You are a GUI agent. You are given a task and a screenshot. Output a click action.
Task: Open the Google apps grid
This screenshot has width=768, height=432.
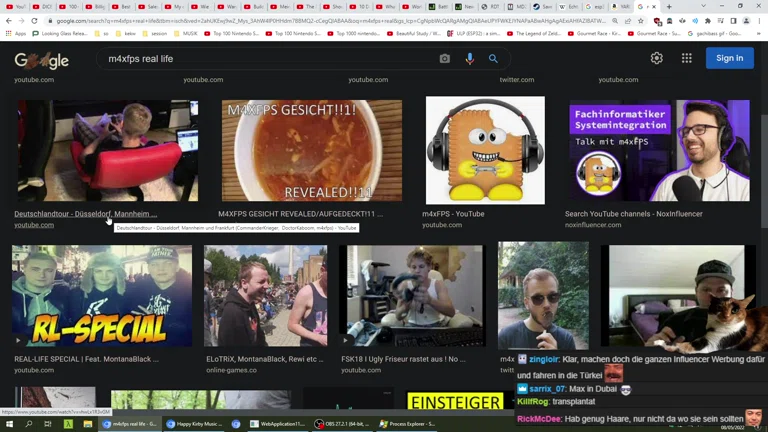(x=687, y=58)
